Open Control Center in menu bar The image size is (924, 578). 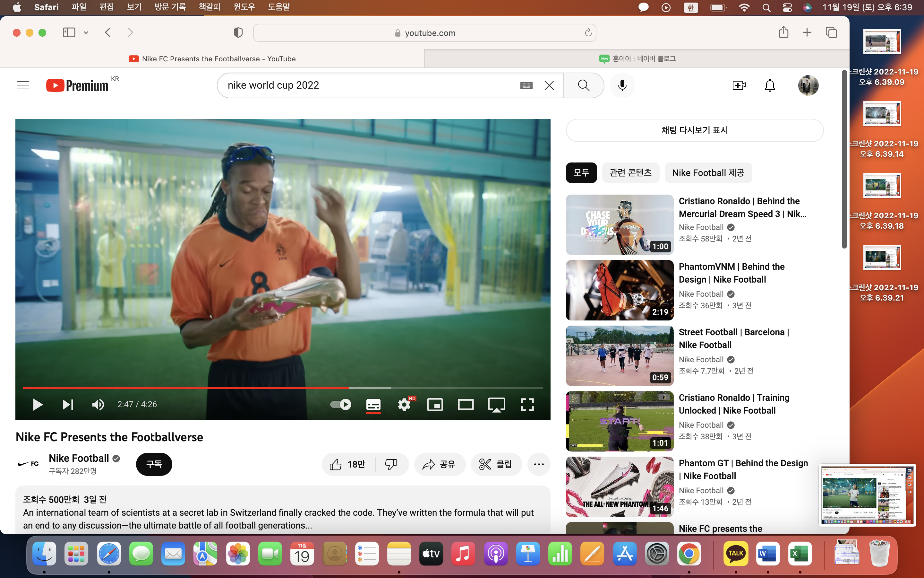(x=787, y=7)
